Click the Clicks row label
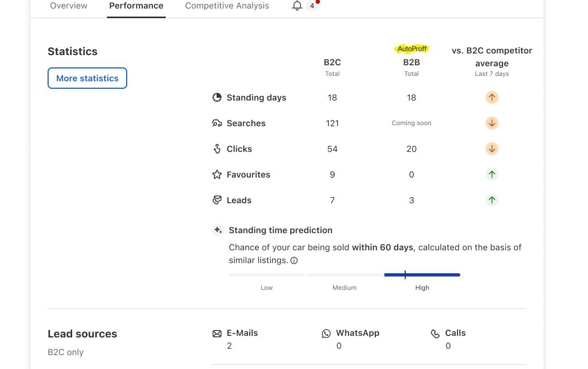The width and height of the screenshot is (588, 369). click(x=239, y=149)
